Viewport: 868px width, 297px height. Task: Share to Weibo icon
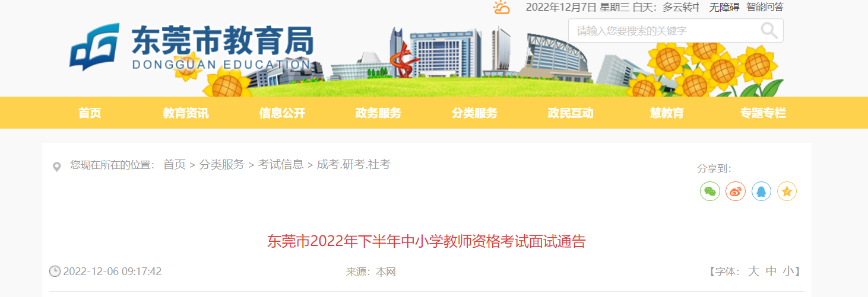pyautogui.click(x=736, y=191)
